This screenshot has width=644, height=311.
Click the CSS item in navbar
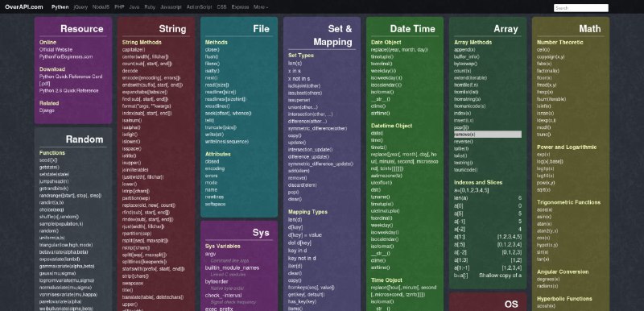click(221, 7)
